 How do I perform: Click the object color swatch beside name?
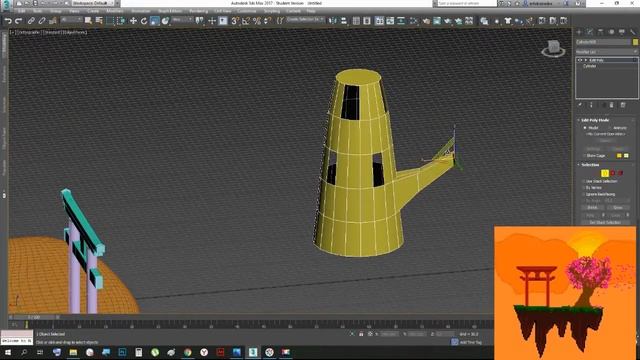[635, 42]
